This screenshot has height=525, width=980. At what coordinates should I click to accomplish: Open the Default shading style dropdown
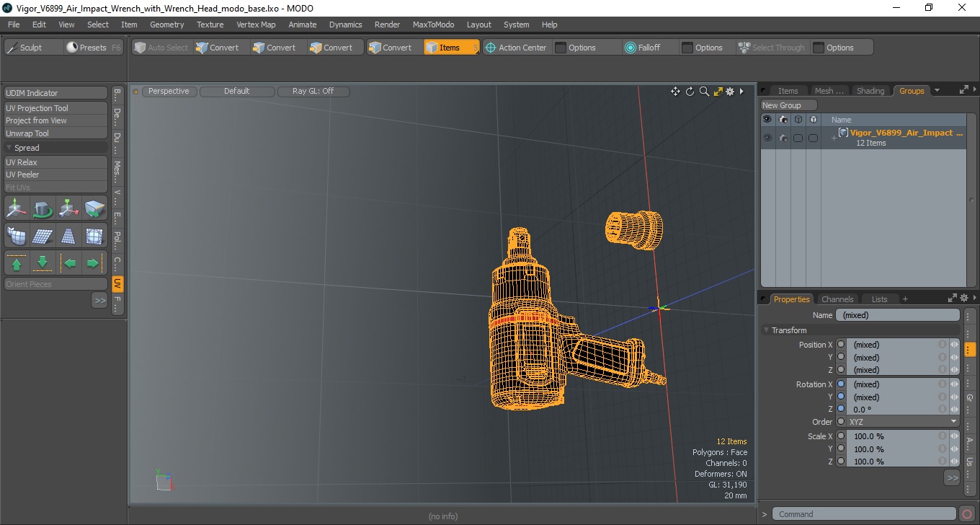click(x=237, y=92)
